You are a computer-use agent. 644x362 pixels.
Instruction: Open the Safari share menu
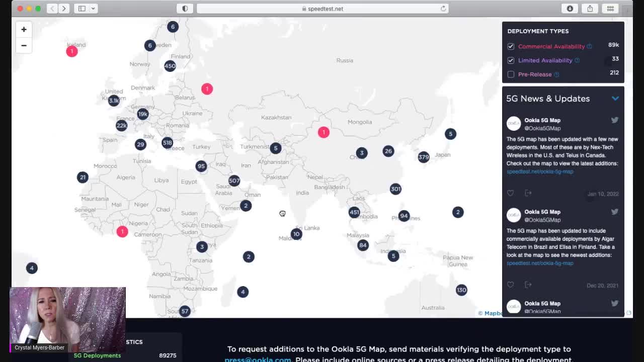pos(590,9)
